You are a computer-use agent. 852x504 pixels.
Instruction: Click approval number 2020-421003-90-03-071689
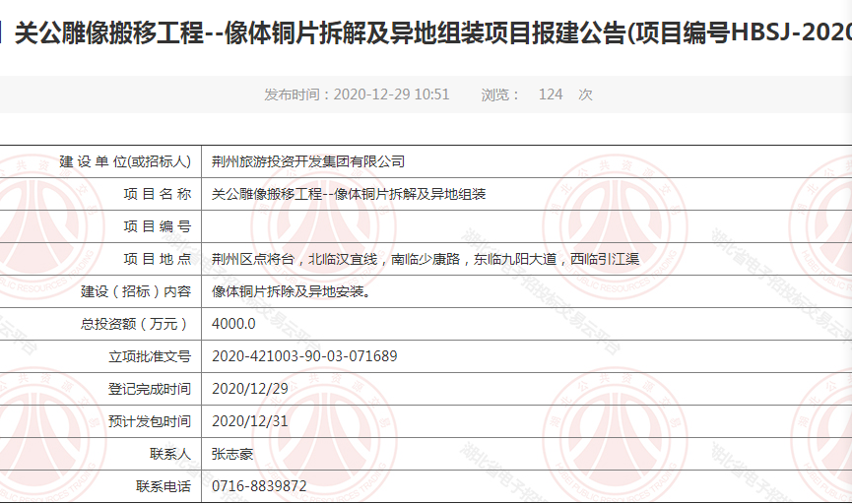tap(304, 356)
